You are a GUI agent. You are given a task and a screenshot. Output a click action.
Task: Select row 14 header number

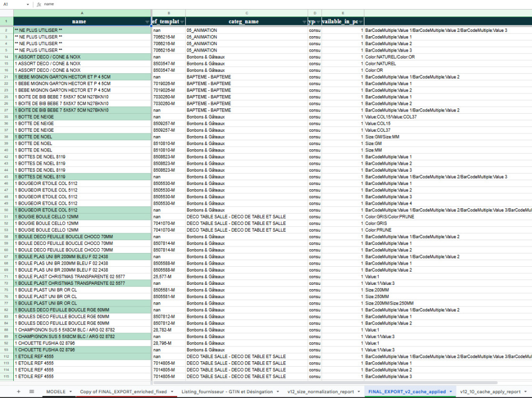pyautogui.click(x=6, y=57)
